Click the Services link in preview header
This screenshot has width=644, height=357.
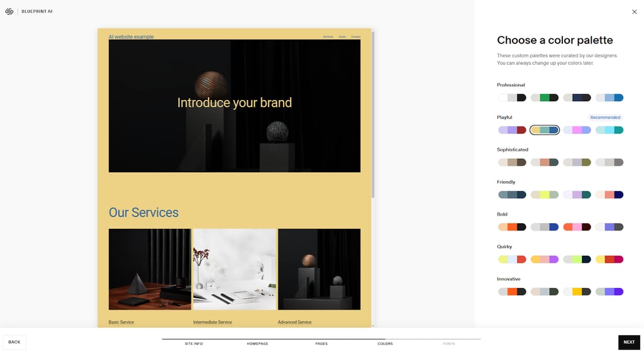point(328,37)
